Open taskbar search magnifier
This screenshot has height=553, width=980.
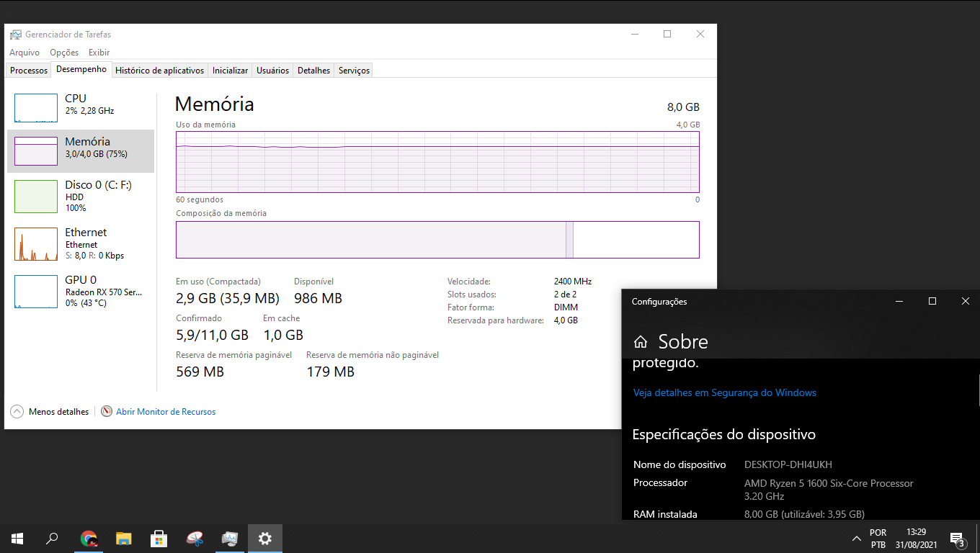(x=52, y=539)
